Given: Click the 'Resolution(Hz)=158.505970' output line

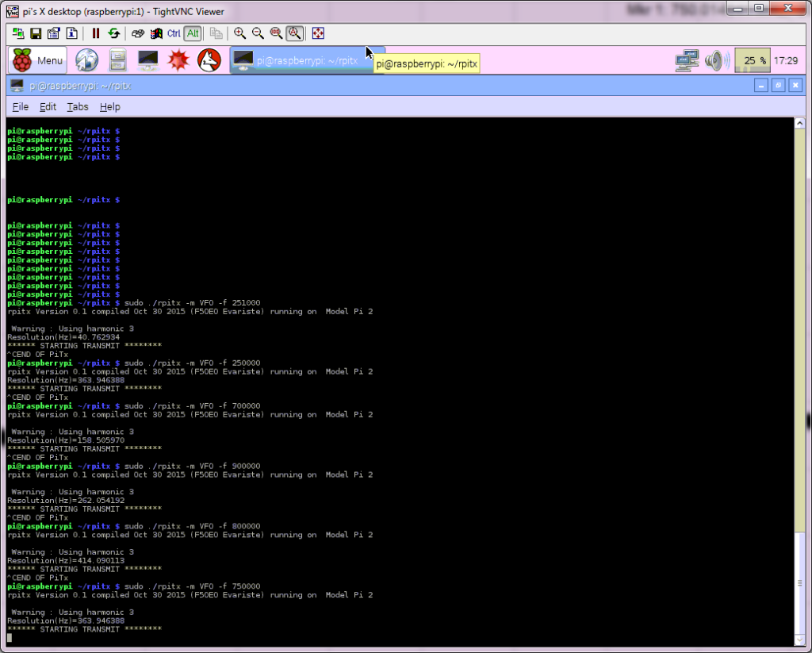Looking at the screenshot, I should (66, 440).
